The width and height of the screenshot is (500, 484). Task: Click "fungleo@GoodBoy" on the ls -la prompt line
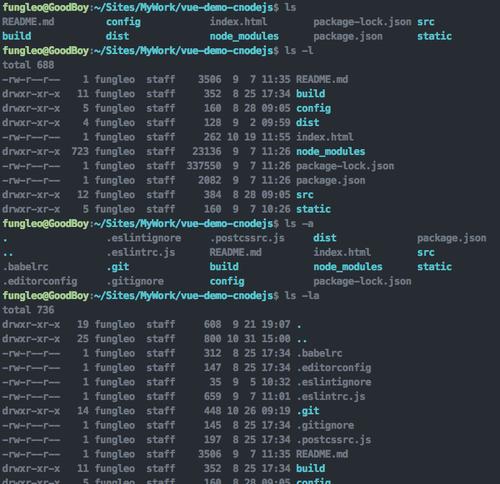click(x=46, y=295)
